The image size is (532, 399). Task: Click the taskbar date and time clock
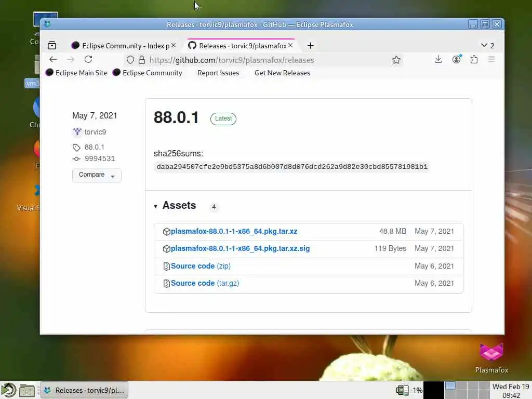click(511, 391)
